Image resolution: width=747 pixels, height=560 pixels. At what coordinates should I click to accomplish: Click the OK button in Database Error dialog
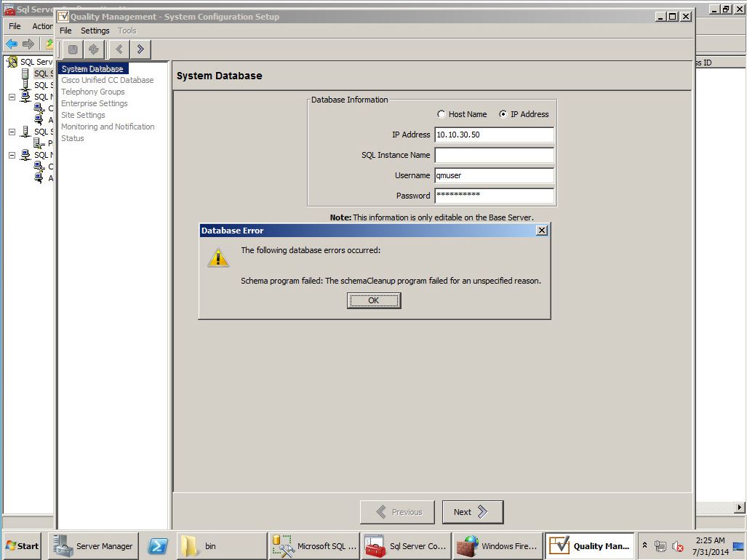pyautogui.click(x=374, y=300)
